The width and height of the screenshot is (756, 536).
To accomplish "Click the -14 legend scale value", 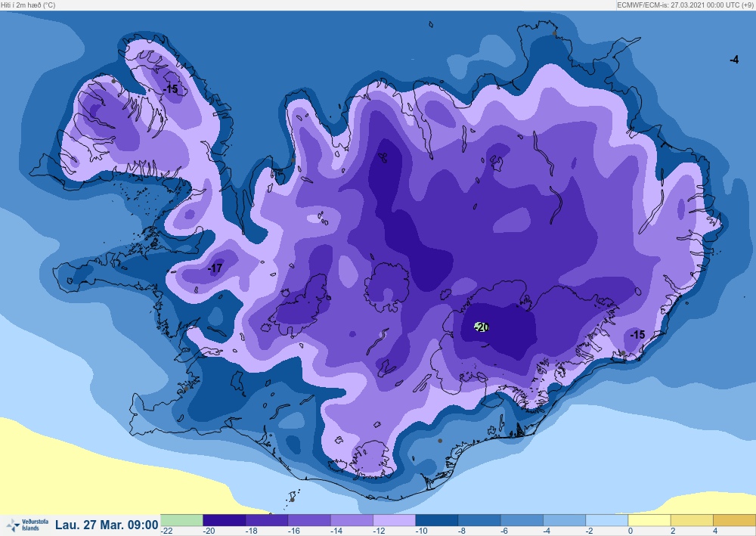I will (336, 531).
